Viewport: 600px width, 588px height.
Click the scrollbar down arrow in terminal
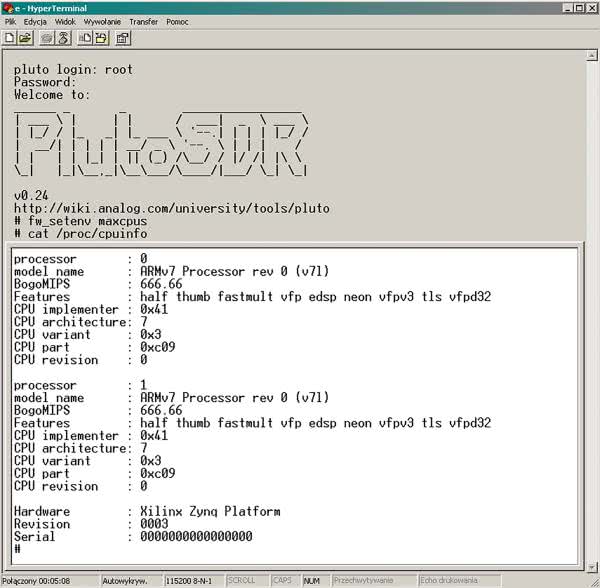point(591,565)
